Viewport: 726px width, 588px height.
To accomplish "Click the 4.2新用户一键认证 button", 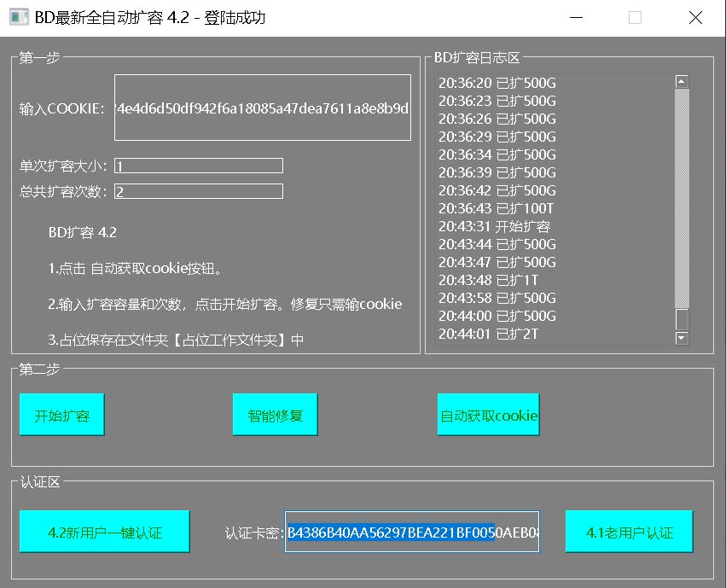I will tap(104, 531).
